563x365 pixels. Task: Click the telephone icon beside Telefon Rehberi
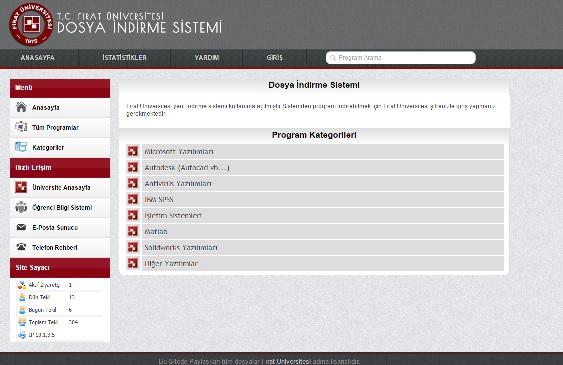tap(21, 247)
